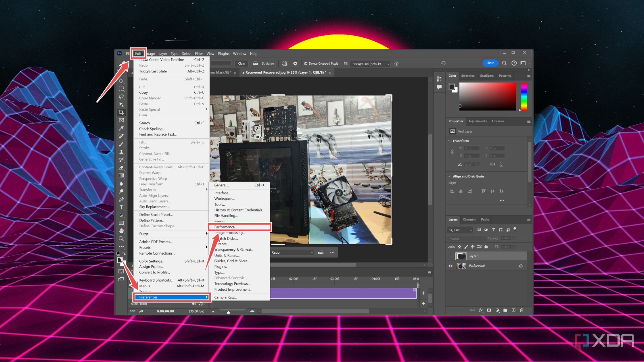Collapse Align and Distribute section
644x362 pixels.
tap(449, 176)
